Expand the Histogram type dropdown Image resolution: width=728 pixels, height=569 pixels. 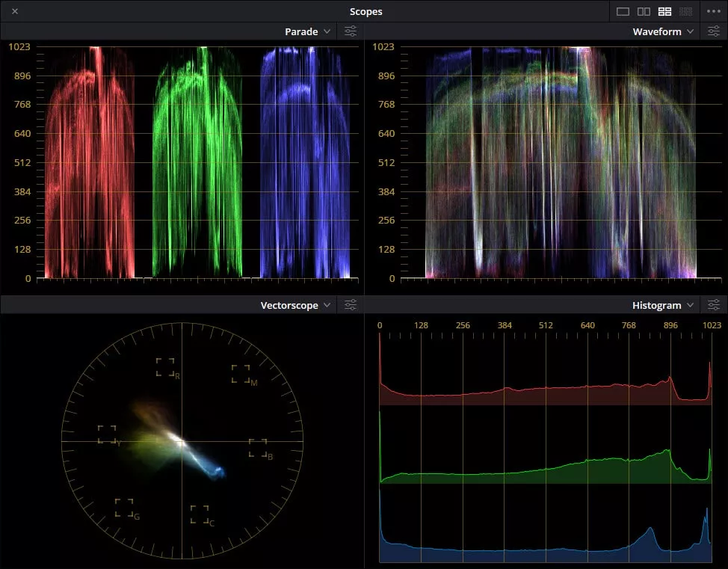pyautogui.click(x=691, y=304)
